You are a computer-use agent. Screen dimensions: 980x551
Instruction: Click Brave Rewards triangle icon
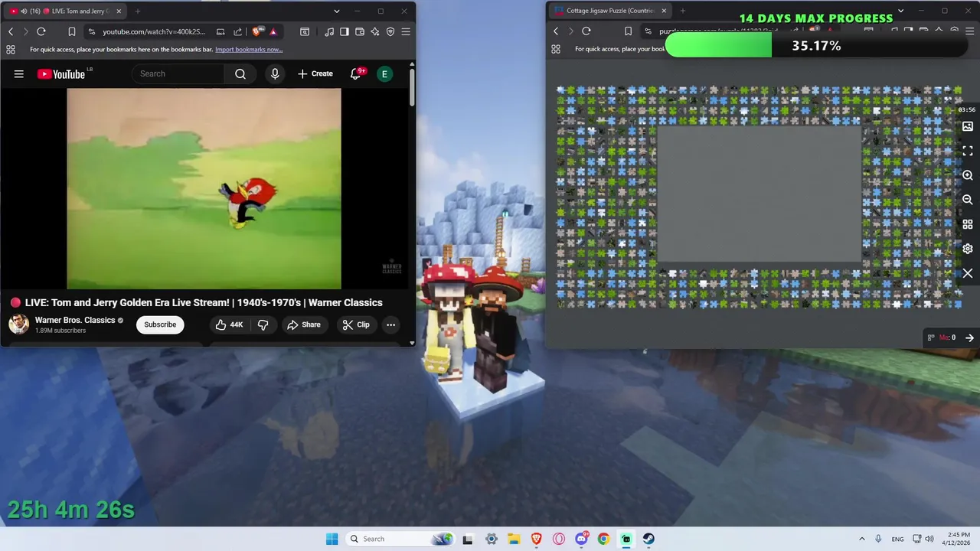click(273, 31)
